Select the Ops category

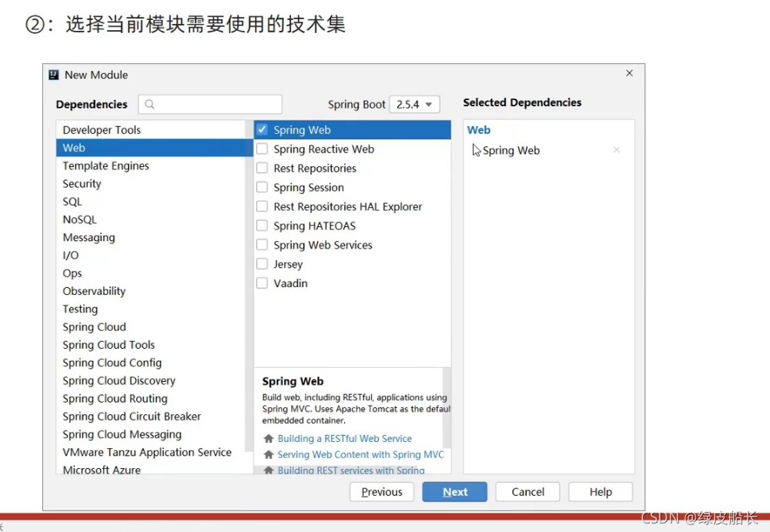pyautogui.click(x=151, y=273)
